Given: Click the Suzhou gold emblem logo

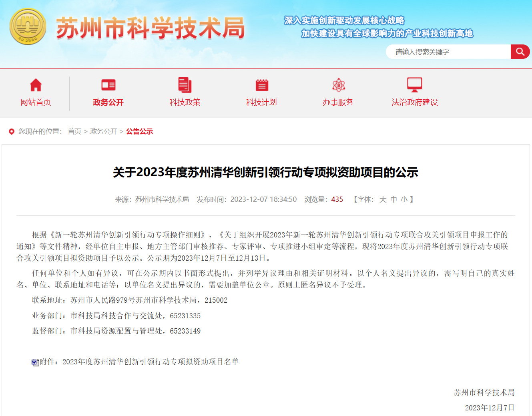Looking at the screenshot, I should (x=28, y=26).
